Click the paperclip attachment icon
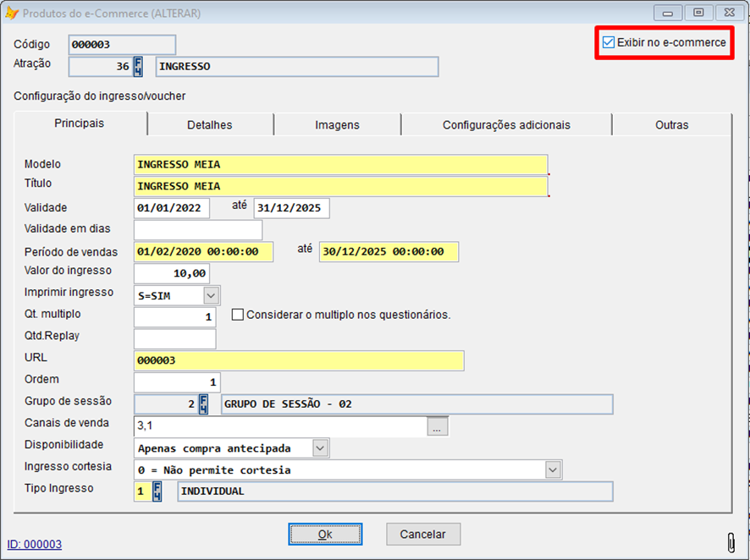This screenshot has height=560, width=750. point(731,541)
